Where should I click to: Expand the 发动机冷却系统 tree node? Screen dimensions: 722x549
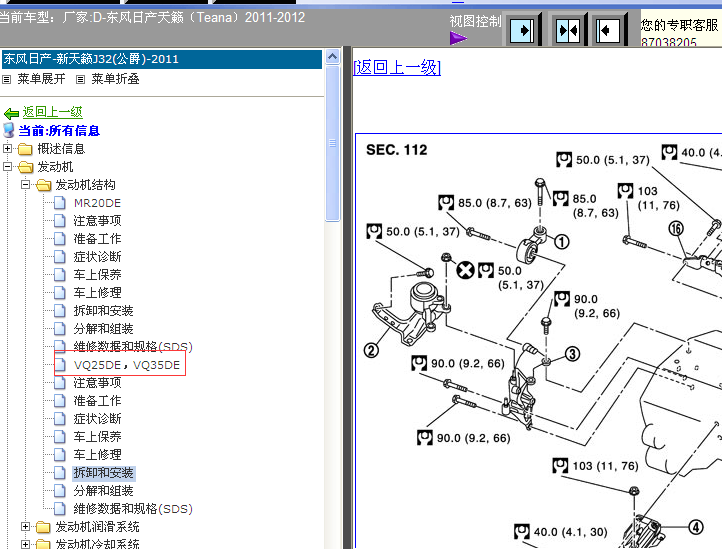25,544
